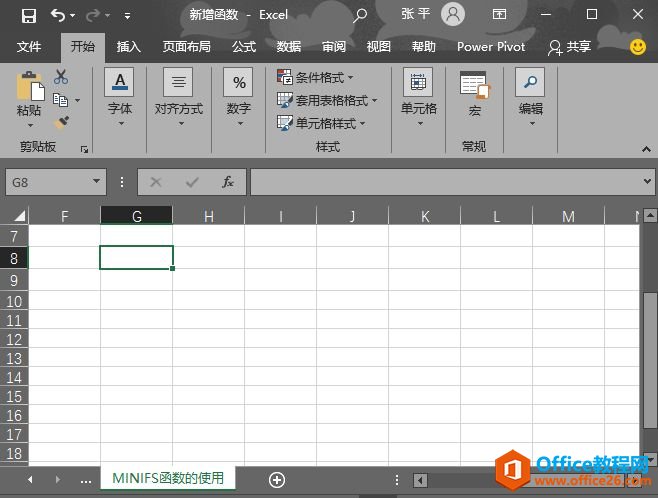This screenshot has width=658, height=498.
Task: Click the user account avatar
Action: click(x=453, y=14)
